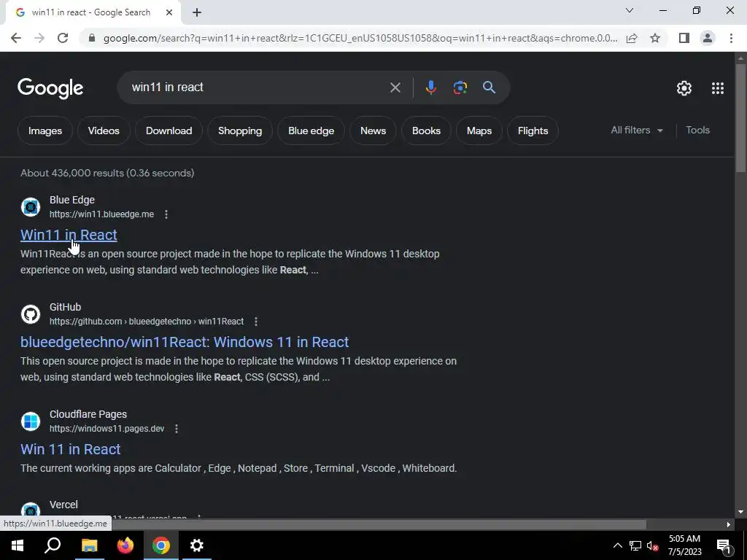Go to Google homepage via the logo
The width and height of the screenshot is (747, 560).
50,88
